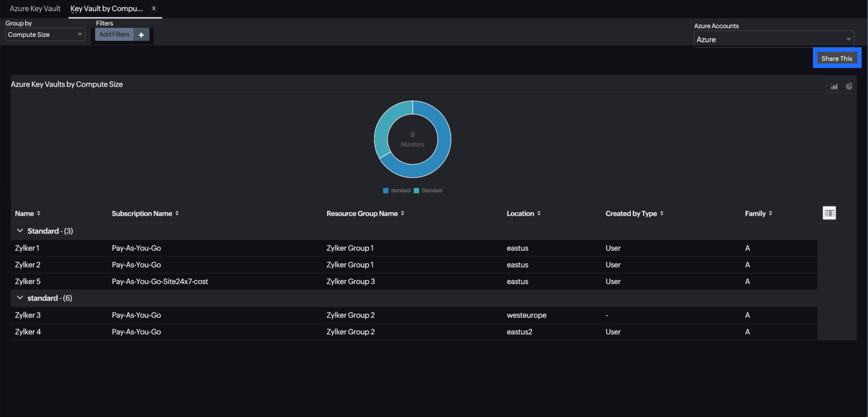Select the Key Vault by Compute tab
This screenshot has width=868, height=417.
click(106, 8)
